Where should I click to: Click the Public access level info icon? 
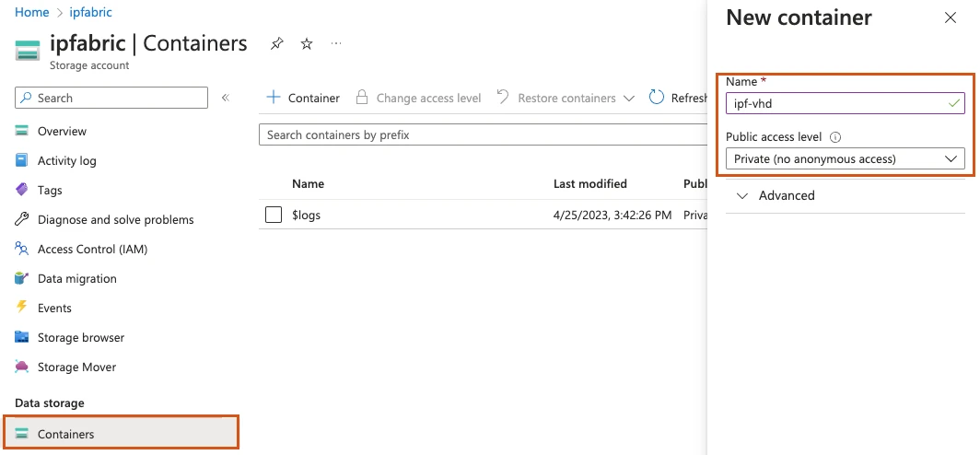(x=835, y=137)
